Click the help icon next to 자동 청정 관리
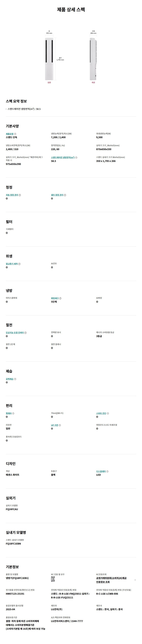The width and height of the screenshot is (142, 644). click(x=20, y=195)
